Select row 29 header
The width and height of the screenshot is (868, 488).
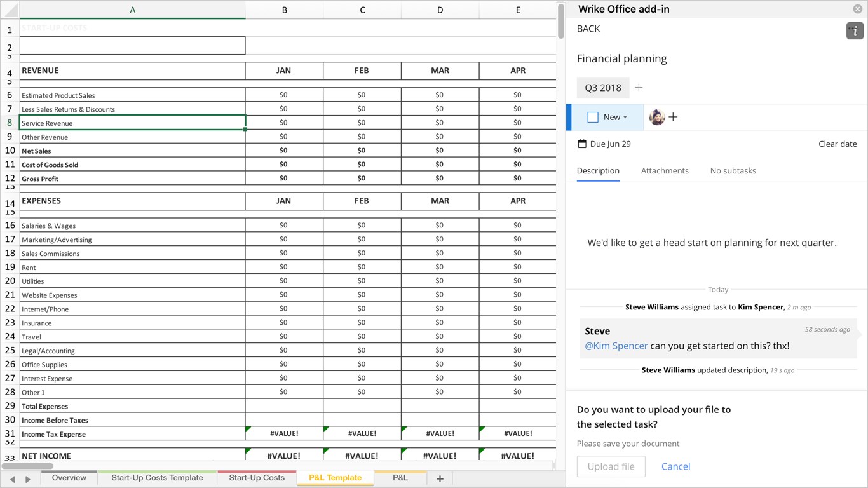pyautogui.click(x=10, y=406)
